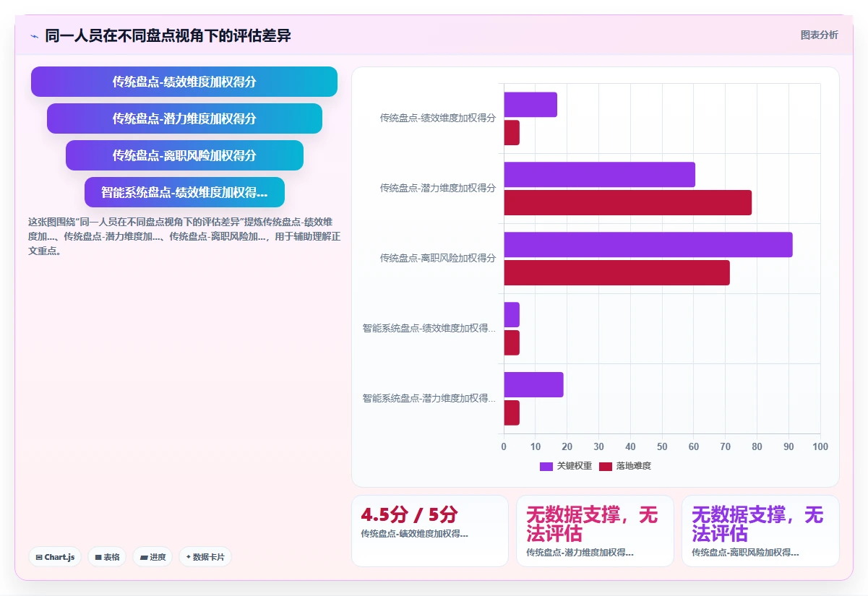Click the purple 关键权重 legend swatch

(x=546, y=466)
